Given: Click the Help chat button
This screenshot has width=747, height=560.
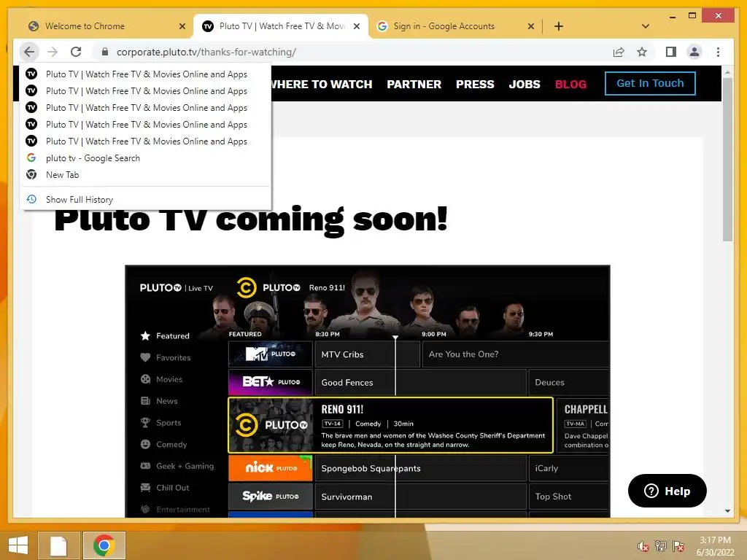Looking at the screenshot, I should coord(667,491).
